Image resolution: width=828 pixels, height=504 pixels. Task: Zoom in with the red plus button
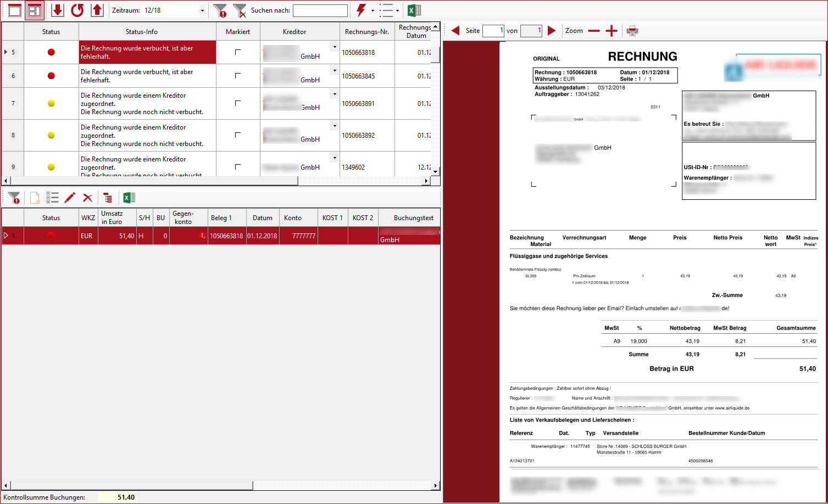[x=612, y=31]
